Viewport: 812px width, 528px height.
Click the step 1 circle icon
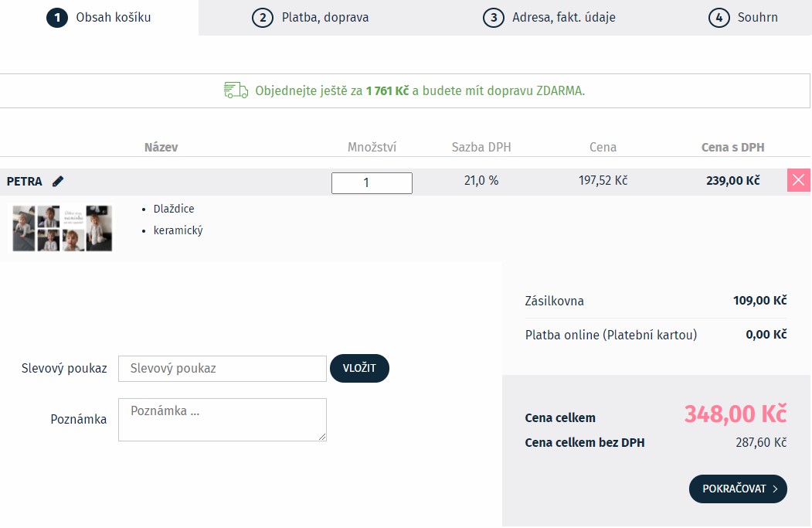coord(57,17)
